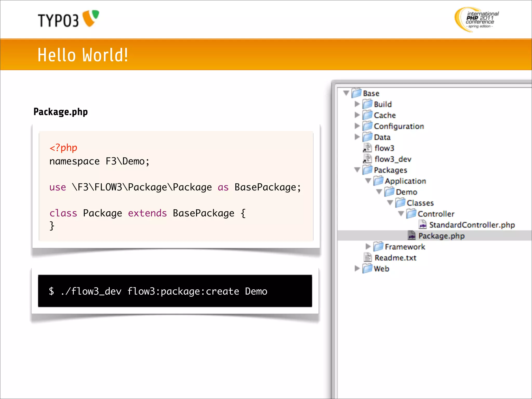Select the Demo tree row label

(406, 192)
